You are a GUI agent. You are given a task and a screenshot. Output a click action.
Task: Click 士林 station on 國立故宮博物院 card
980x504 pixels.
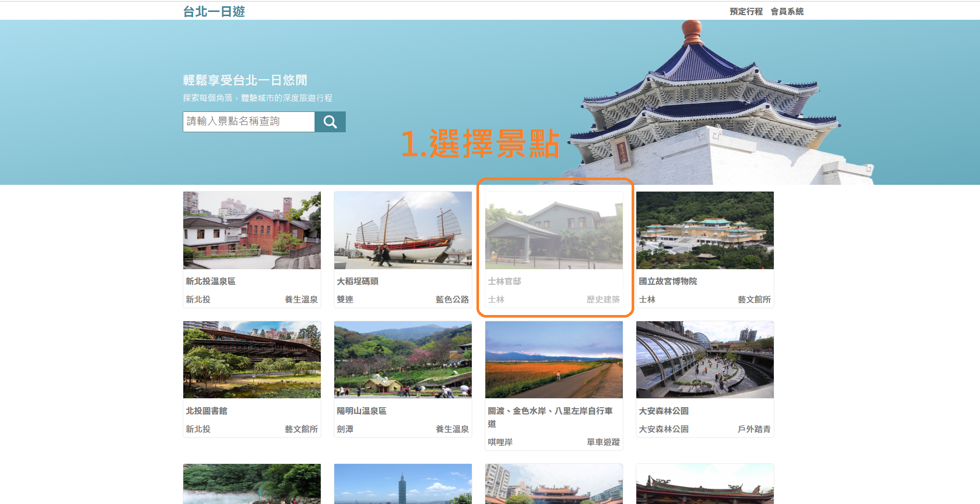(647, 299)
